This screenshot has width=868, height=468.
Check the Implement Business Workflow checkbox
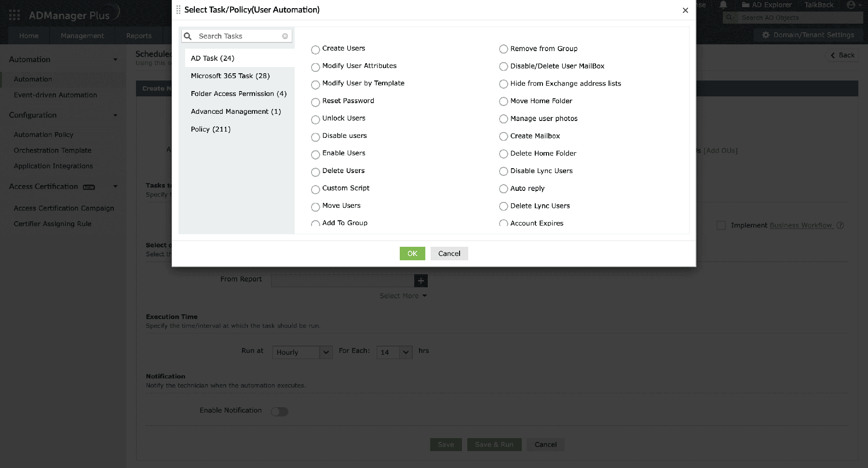point(721,225)
